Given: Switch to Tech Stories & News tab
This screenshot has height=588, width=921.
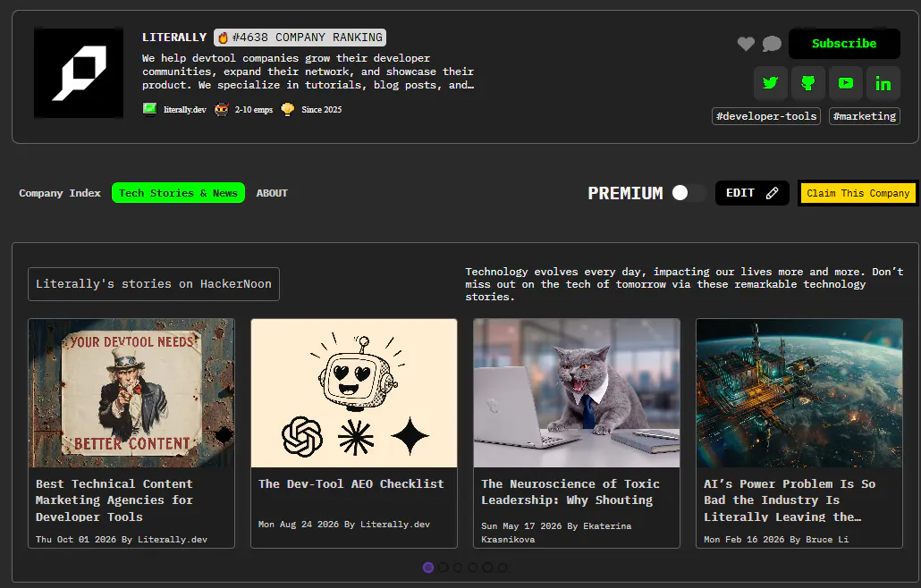Looking at the screenshot, I should click(x=178, y=193).
